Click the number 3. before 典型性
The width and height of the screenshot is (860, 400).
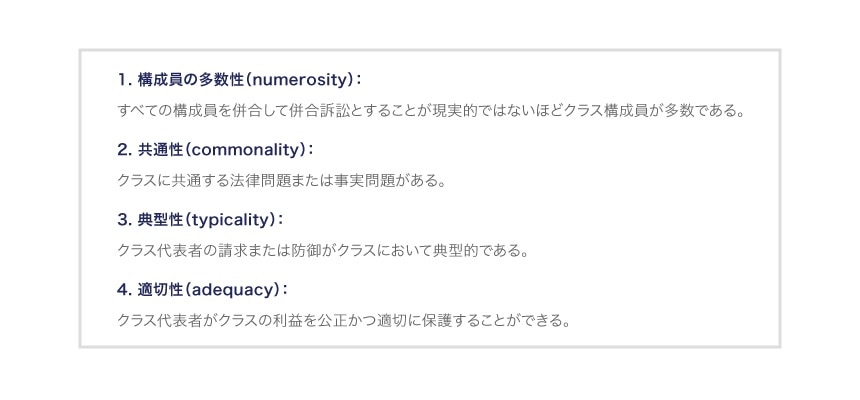(x=125, y=219)
